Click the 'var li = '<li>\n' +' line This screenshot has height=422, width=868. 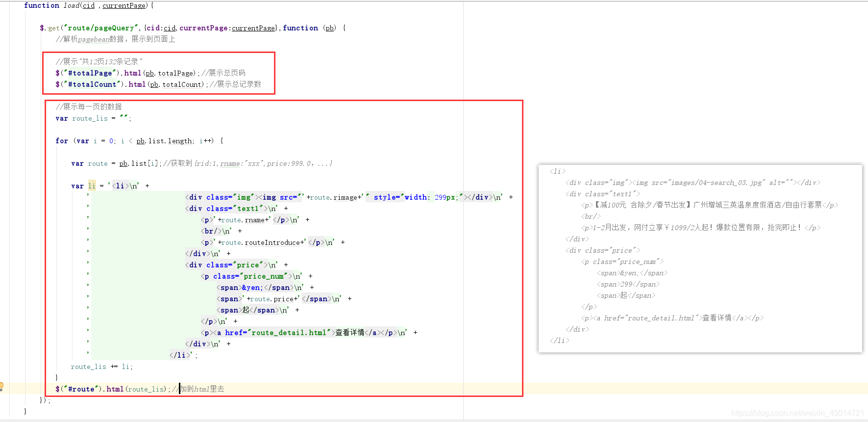tap(110, 186)
